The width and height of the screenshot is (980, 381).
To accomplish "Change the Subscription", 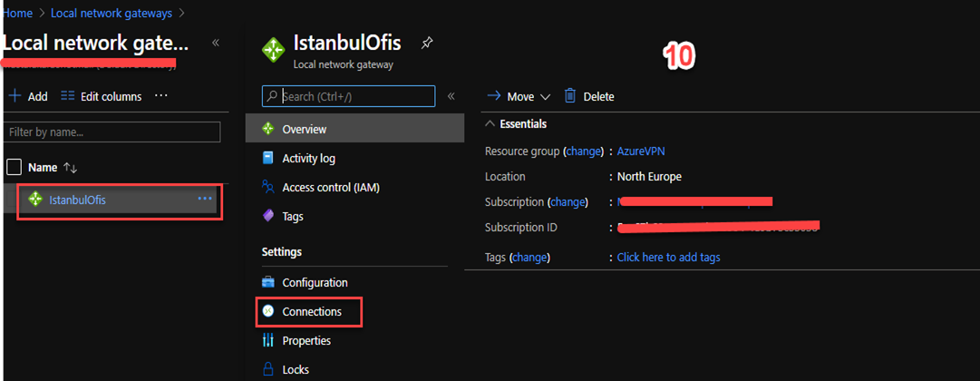I will (x=568, y=202).
